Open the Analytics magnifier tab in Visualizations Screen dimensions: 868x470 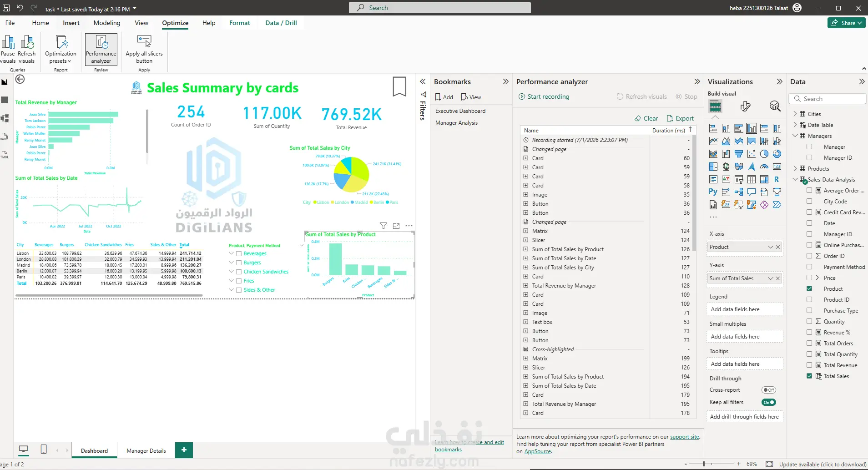pyautogui.click(x=775, y=106)
